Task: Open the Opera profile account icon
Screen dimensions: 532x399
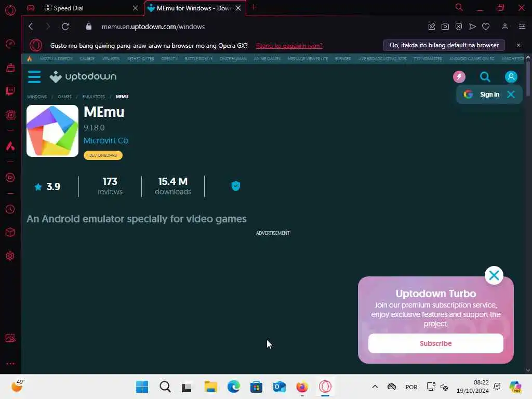Action: coord(505,26)
